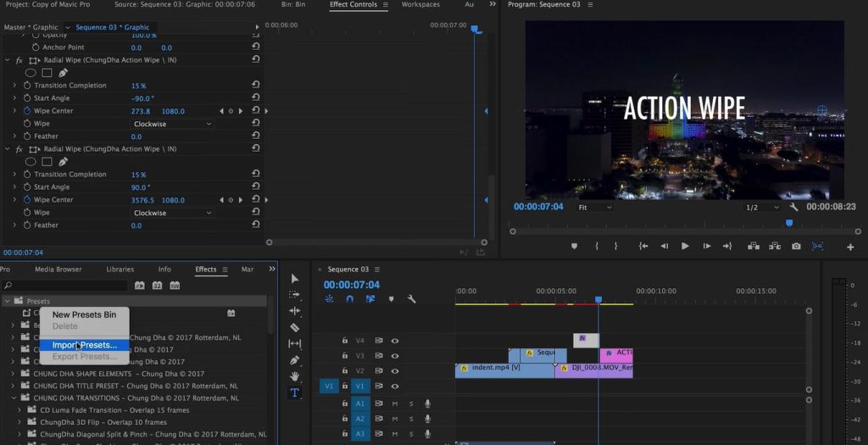Collapse the Presets folder
The image size is (868, 445).
pyautogui.click(x=7, y=301)
